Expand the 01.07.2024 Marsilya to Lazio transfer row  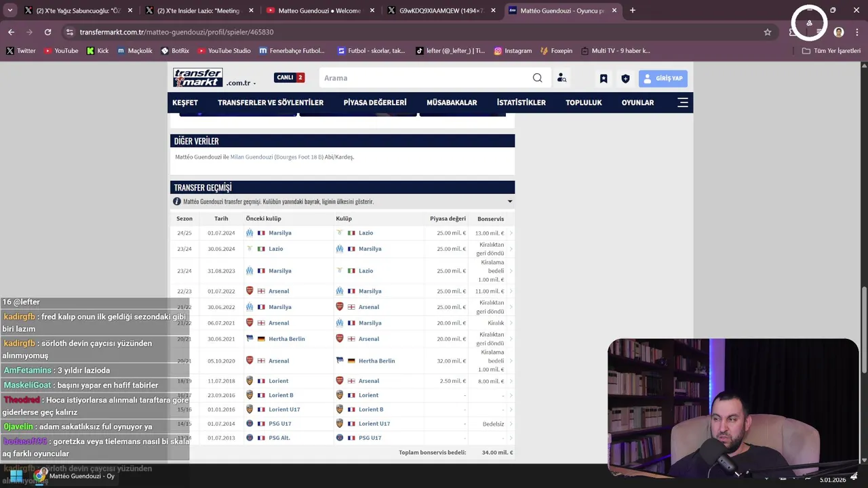pyautogui.click(x=511, y=233)
